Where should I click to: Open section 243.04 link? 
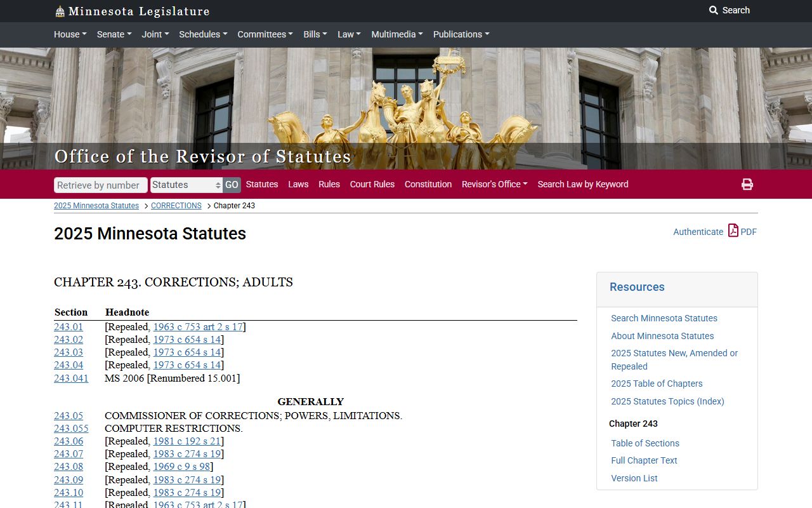69,365
